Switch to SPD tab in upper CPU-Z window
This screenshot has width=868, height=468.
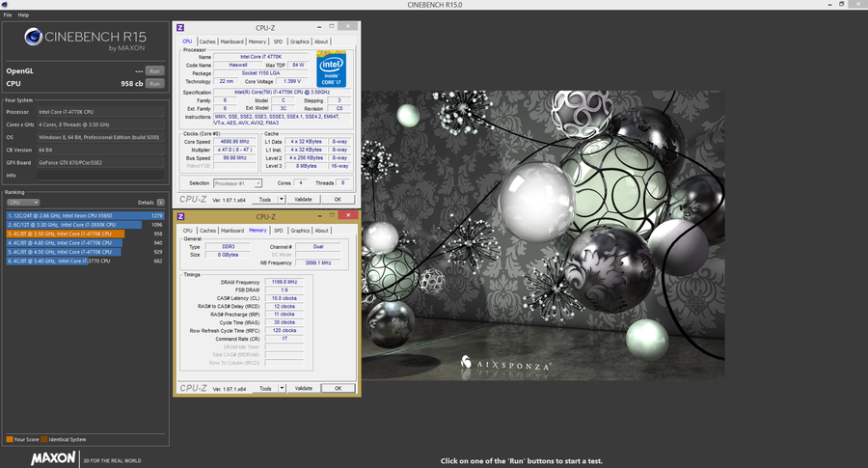pyautogui.click(x=278, y=41)
